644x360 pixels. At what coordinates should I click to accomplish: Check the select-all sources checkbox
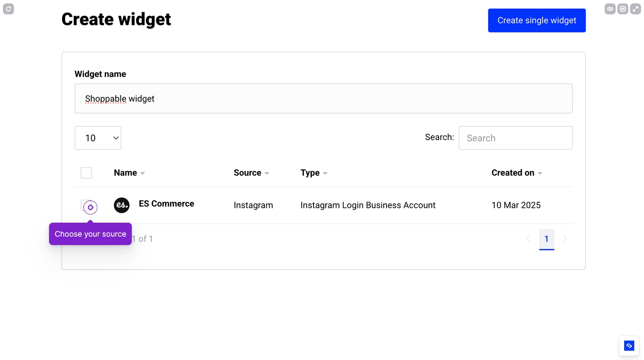click(x=86, y=172)
